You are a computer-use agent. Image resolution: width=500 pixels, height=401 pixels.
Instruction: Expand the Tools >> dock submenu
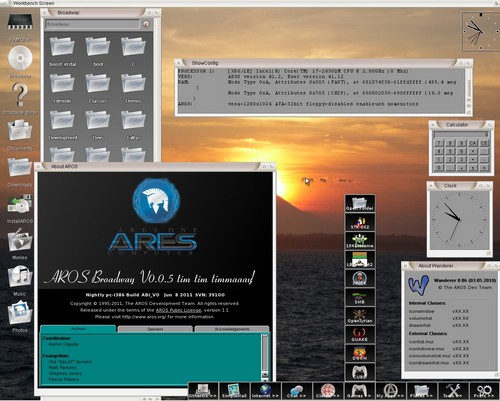pos(453,391)
